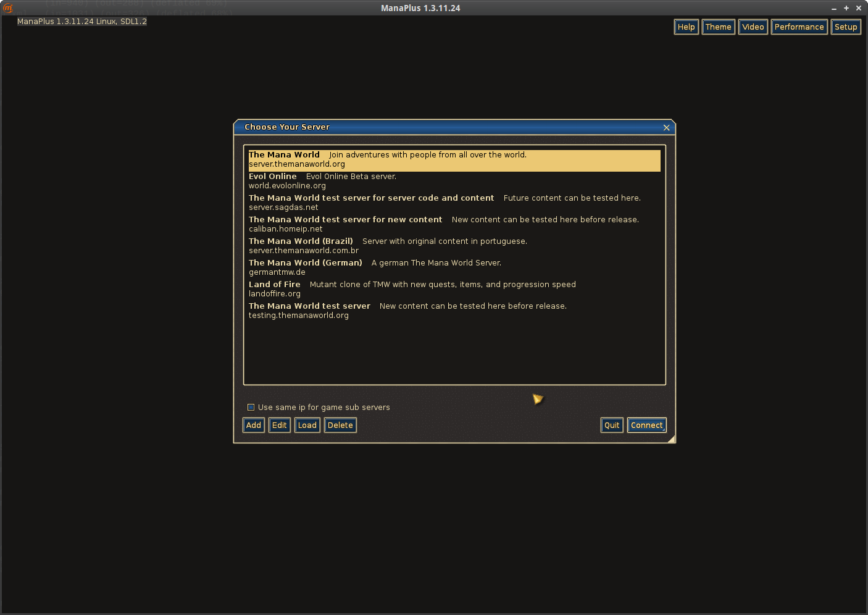Delete the selected server
868x615 pixels.
(340, 425)
